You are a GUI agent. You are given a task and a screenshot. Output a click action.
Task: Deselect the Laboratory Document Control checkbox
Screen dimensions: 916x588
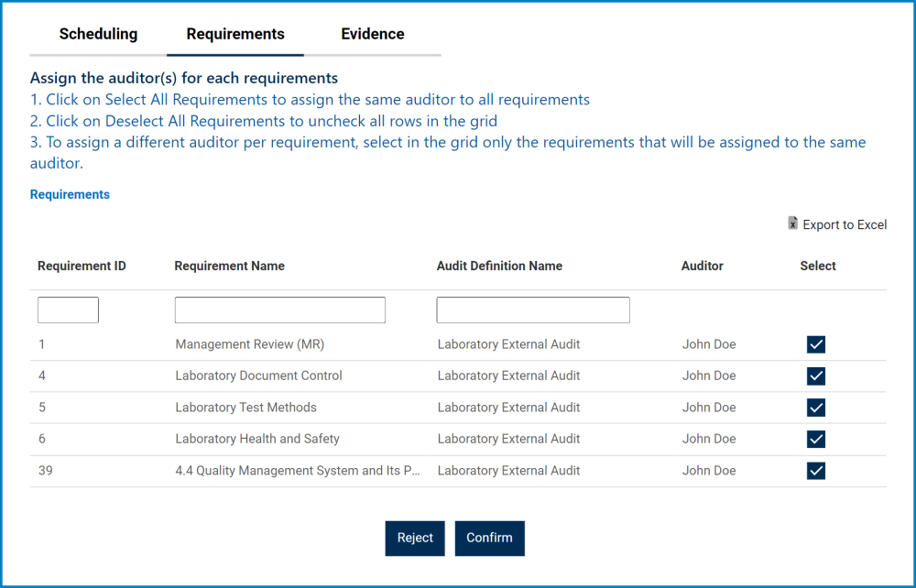815,376
